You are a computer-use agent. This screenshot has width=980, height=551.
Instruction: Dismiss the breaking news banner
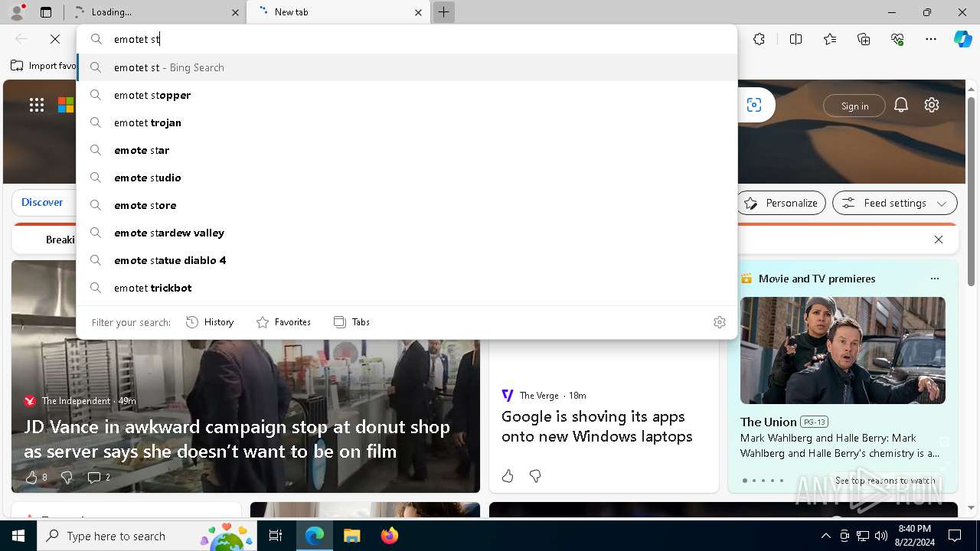pos(939,240)
